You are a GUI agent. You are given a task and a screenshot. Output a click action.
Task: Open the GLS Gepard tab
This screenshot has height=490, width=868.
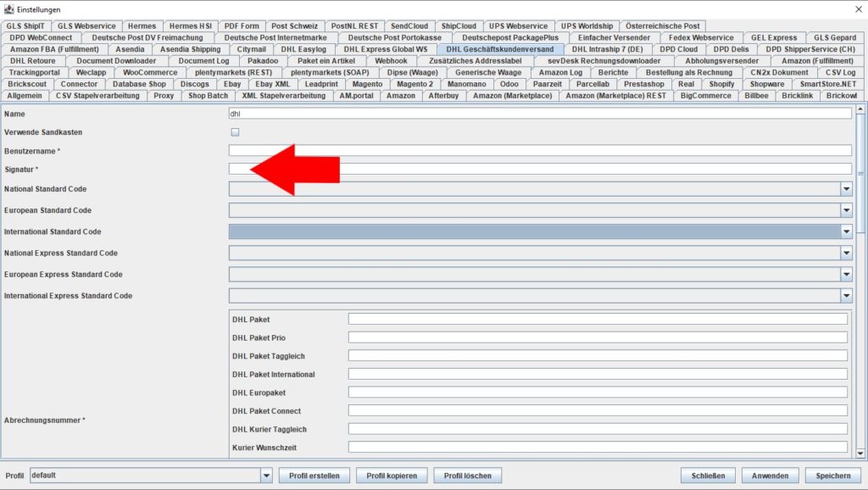click(x=835, y=37)
